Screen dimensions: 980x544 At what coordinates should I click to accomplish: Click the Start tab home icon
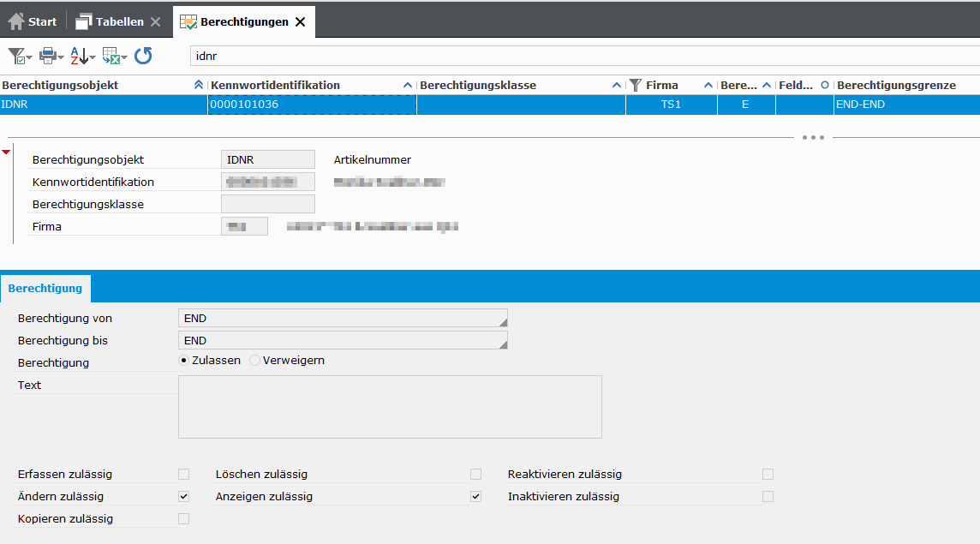(x=16, y=21)
